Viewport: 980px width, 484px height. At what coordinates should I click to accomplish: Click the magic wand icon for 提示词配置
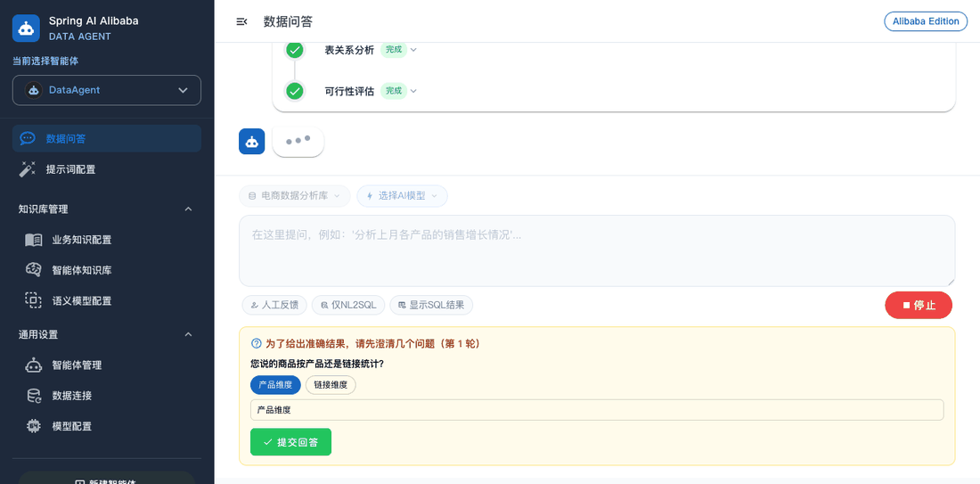click(x=28, y=169)
